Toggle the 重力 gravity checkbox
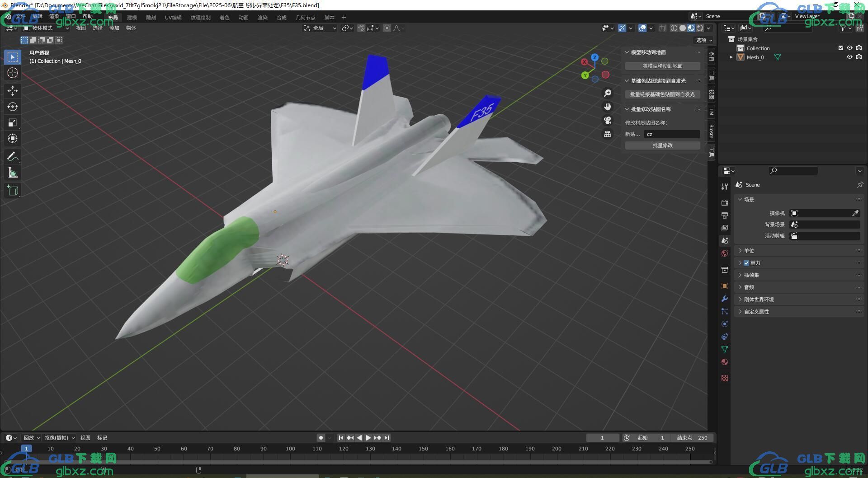Viewport: 868px width, 478px height. (x=746, y=263)
